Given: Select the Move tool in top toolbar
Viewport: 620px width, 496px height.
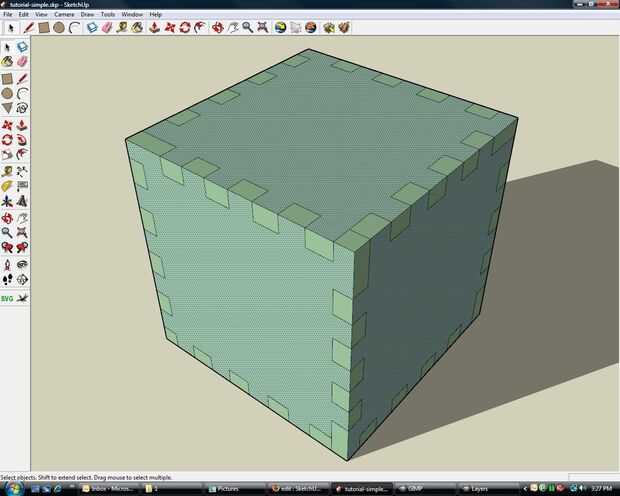Looking at the screenshot, I should click(170, 28).
